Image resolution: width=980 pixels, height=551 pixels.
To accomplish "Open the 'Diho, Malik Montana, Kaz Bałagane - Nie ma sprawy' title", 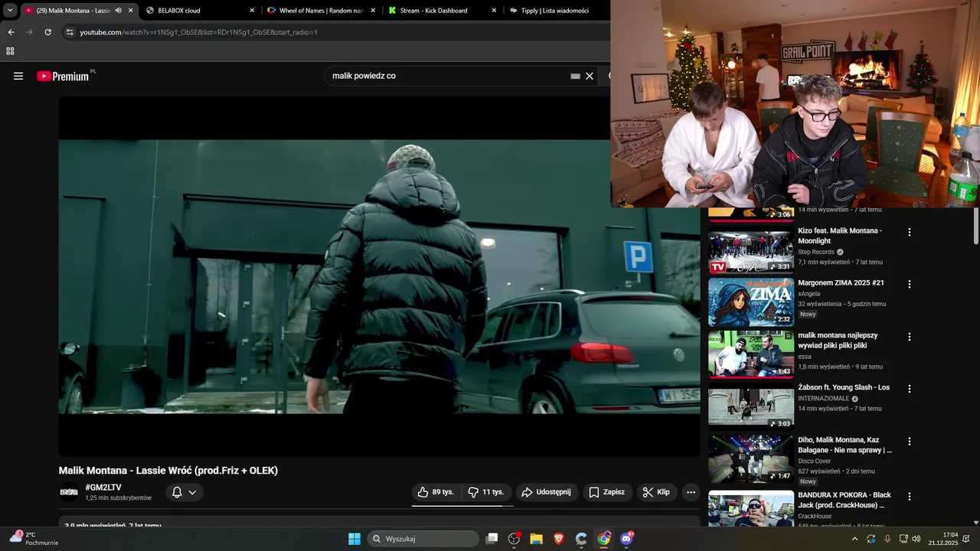I will coord(844,445).
